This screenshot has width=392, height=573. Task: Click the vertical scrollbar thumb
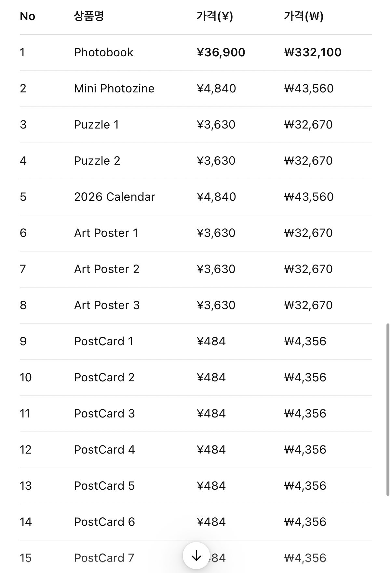[387, 409]
